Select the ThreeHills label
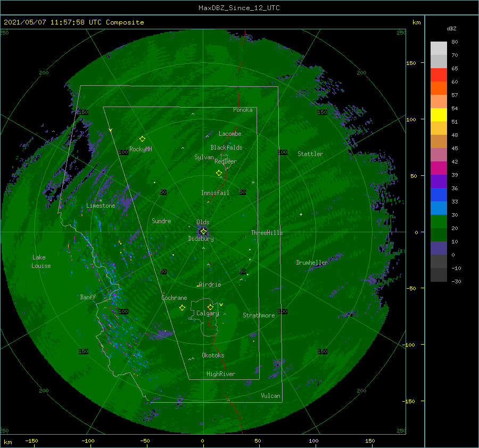 click(x=267, y=233)
